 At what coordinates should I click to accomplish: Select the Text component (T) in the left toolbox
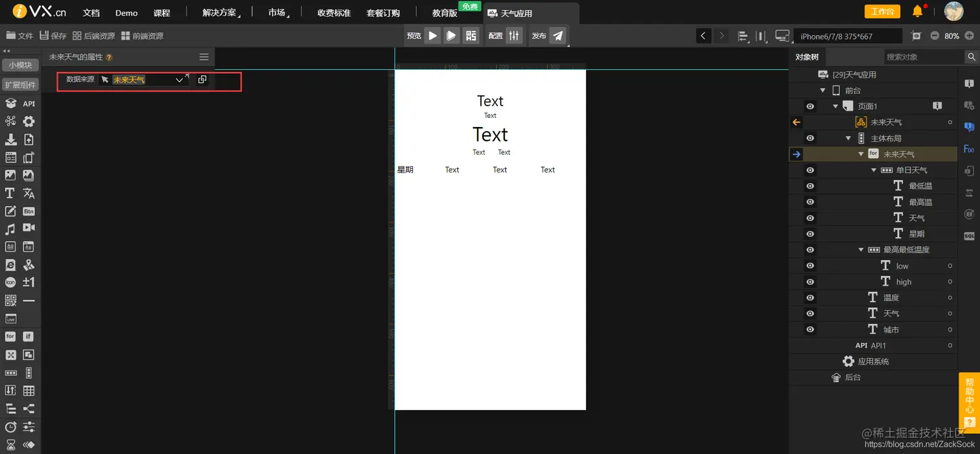(x=10, y=193)
